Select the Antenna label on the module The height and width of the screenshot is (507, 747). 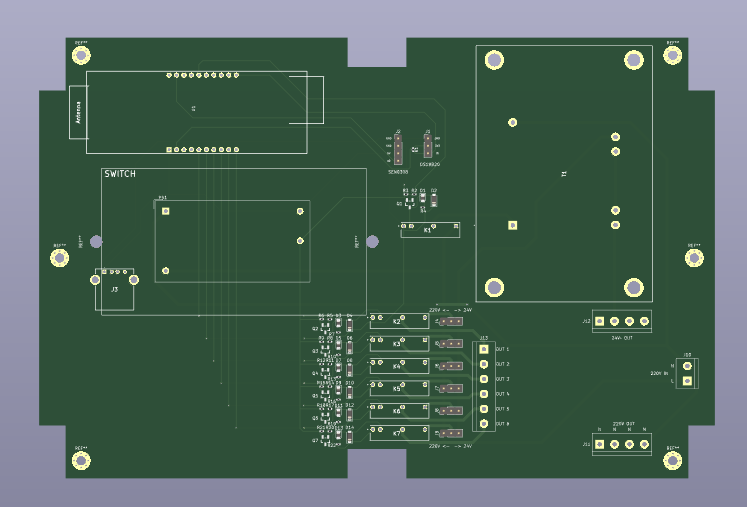[x=79, y=112]
